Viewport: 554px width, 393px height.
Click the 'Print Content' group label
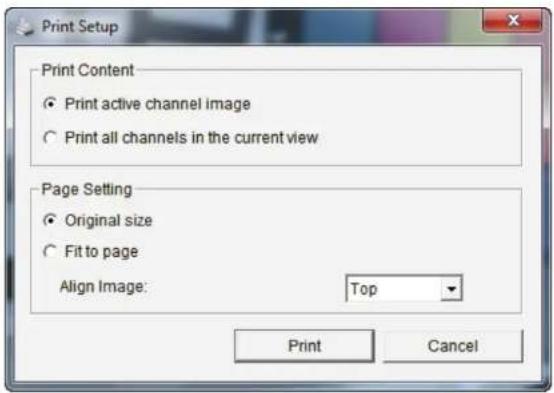pyautogui.click(x=88, y=70)
